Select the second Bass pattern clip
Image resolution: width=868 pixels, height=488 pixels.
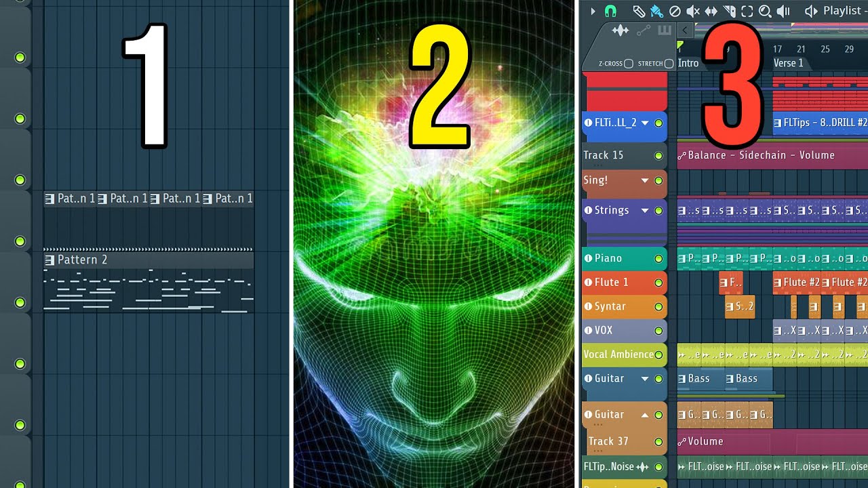(749, 378)
